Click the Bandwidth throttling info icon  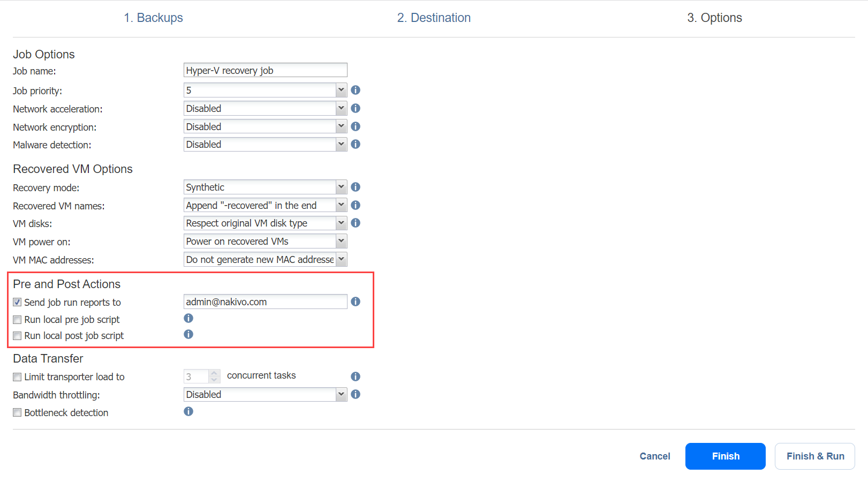356,394
